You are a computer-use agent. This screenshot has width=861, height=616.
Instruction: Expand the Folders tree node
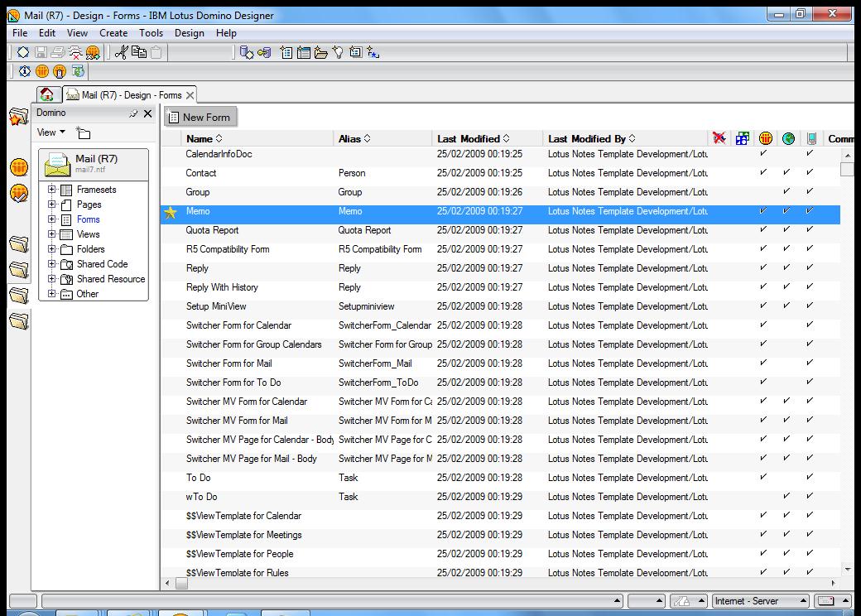tap(51, 248)
